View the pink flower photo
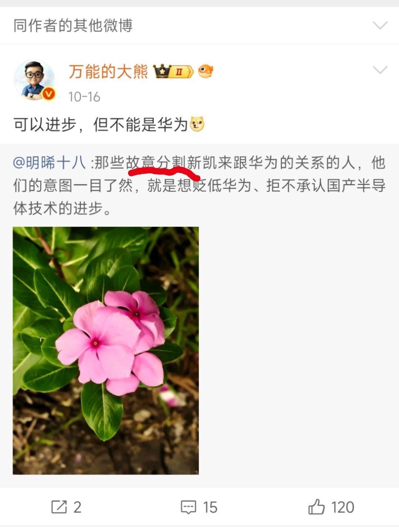This screenshot has height=532, width=399. tap(106, 350)
